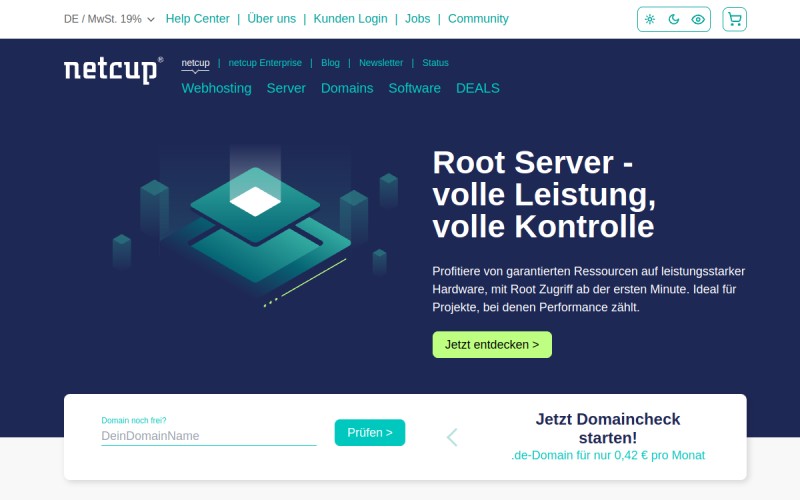Open DEALS menu
The height and width of the screenshot is (500, 800).
478,88
